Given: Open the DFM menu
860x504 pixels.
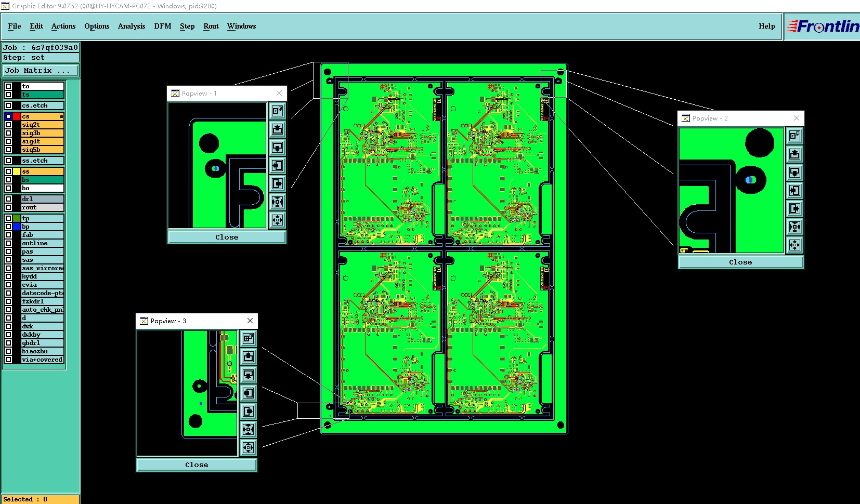Looking at the screenshot, I should [x=163, y=26].
